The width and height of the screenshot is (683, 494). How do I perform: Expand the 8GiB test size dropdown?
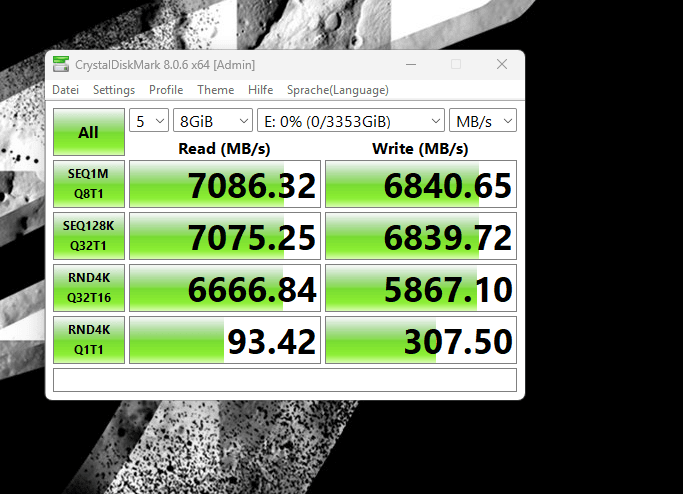tap(213, 120)
